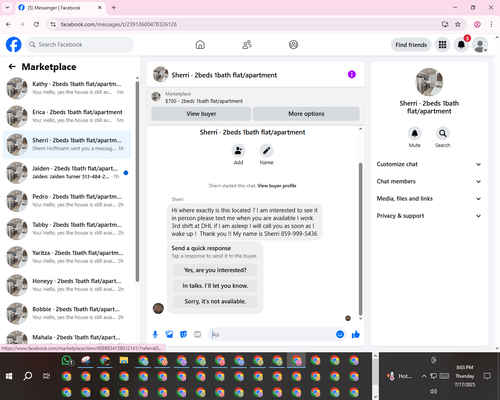Go back using the Marketplace back arrow

(12, 67)
